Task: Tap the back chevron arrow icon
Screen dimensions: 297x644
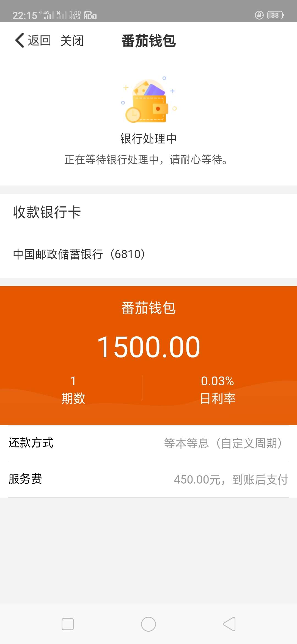Action: pos(20,40)
